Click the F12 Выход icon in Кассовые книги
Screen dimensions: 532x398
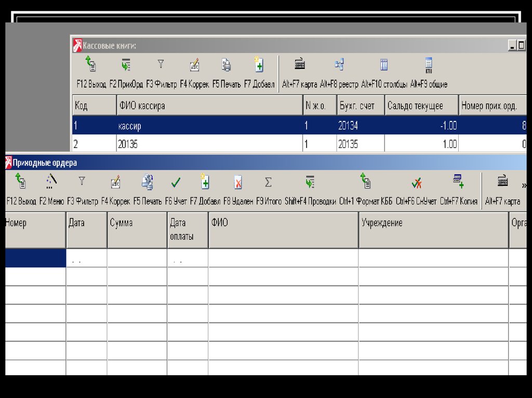click(x=91, y=65)
